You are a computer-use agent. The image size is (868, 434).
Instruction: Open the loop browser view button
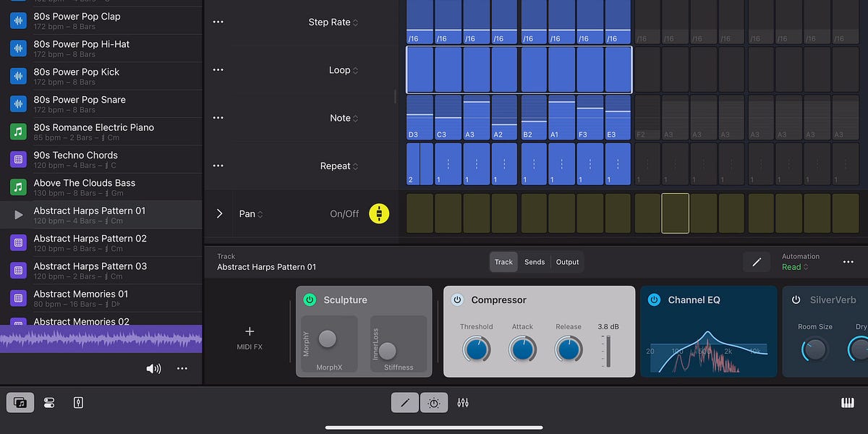[x=20, y=403]
